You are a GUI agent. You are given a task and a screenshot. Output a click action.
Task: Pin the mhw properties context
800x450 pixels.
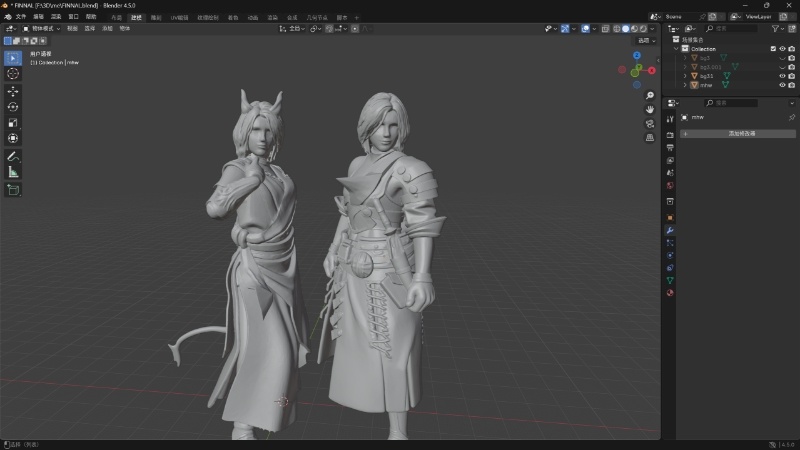791,117
